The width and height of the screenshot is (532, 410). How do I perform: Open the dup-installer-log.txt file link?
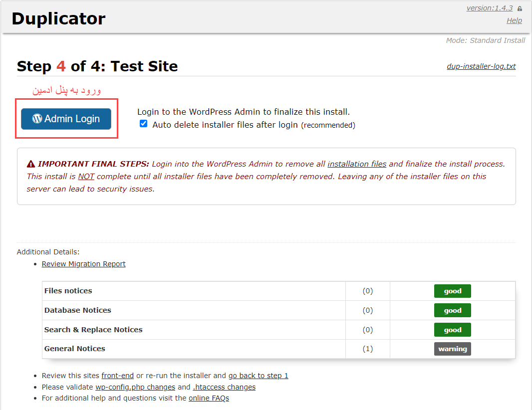pyautogui.click(x=481, y=66)
